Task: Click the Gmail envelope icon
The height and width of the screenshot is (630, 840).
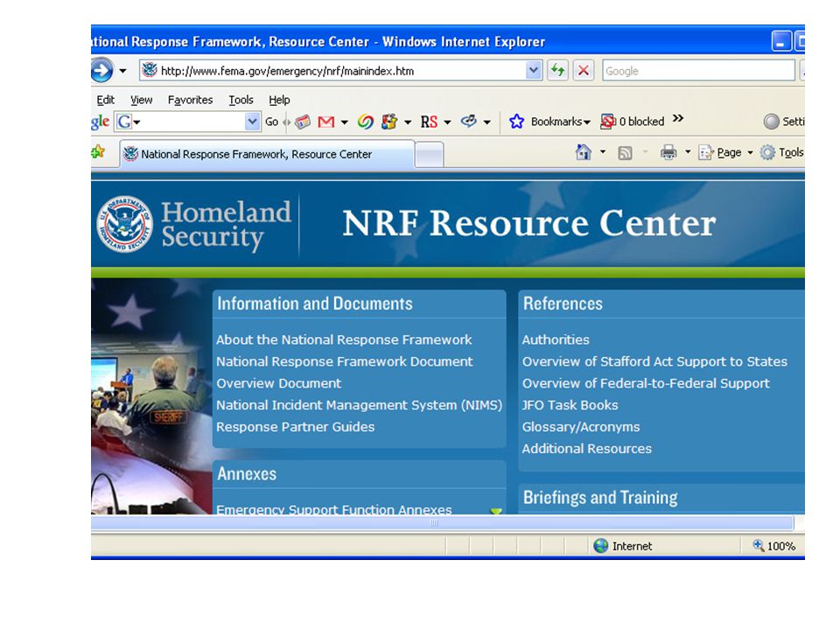Action: pyautogui.click(x=325, y=122)
